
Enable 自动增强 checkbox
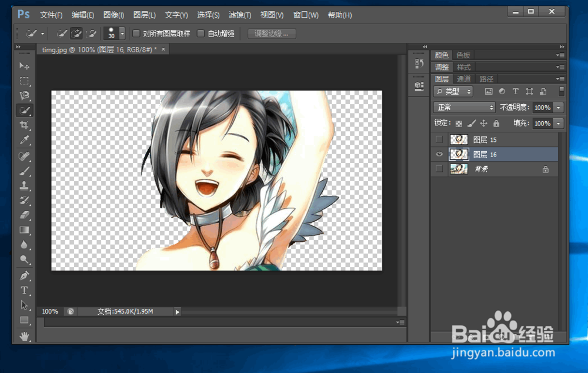[x=201, y=34]
